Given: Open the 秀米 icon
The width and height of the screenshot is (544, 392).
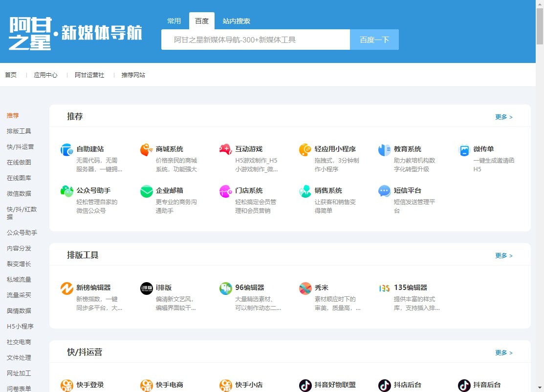Looking at the screenshot, I should (x=305, y=289).
